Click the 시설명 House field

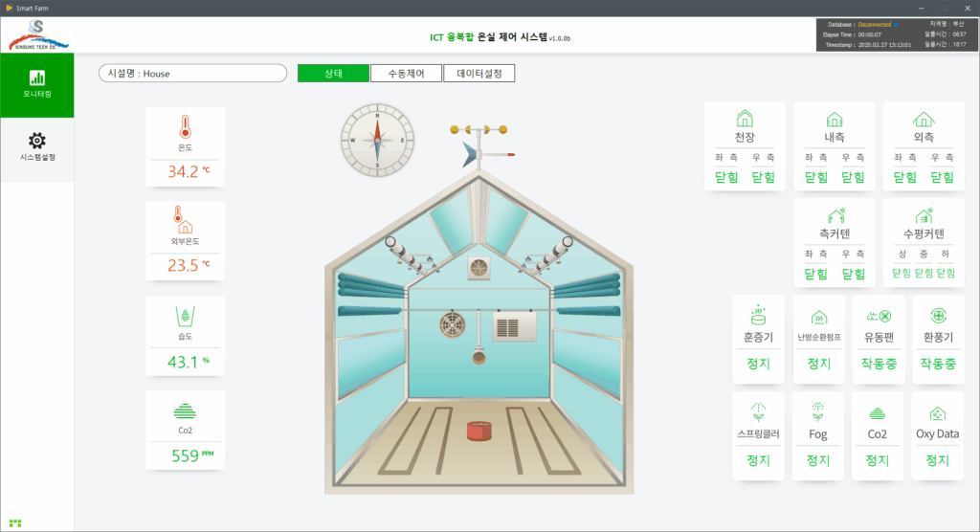tap(192, 73)
